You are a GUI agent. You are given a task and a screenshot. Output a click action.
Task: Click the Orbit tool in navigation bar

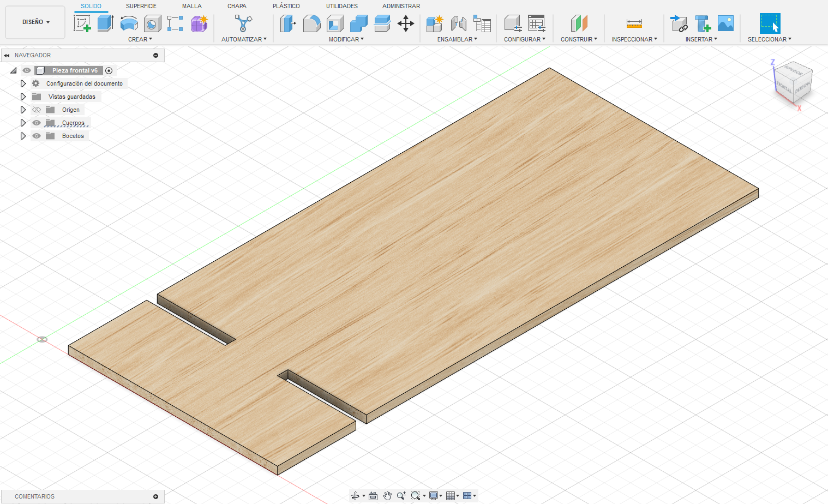[355, 496]
